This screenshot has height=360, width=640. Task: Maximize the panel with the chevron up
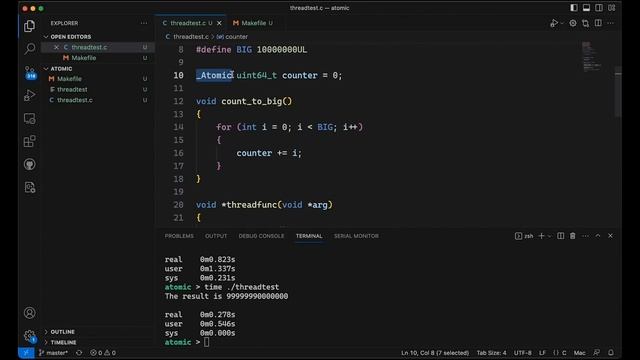598,236
